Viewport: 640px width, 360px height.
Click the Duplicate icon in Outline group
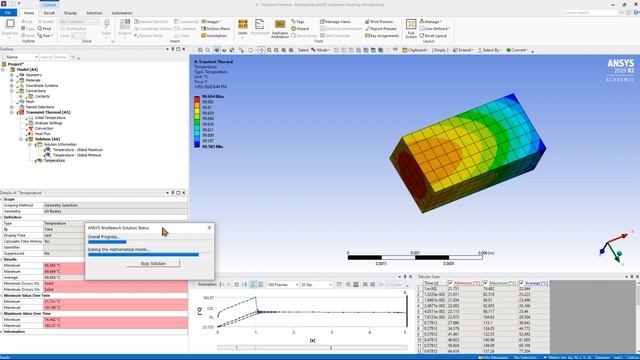click(x=10, y=27)
